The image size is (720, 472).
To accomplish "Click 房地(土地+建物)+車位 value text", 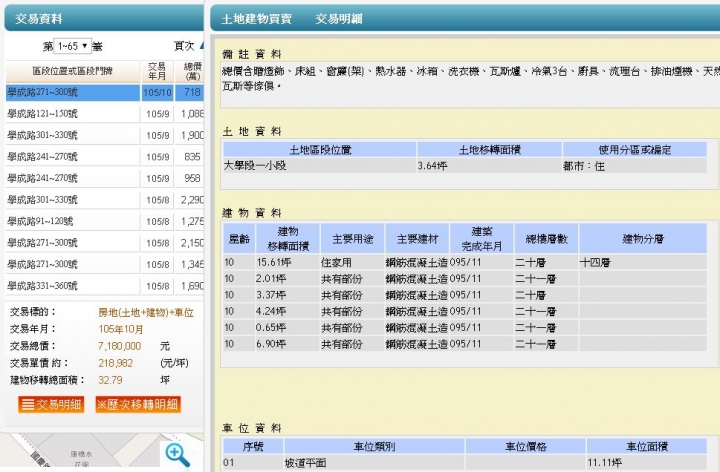I will click(x=146, y=313).
